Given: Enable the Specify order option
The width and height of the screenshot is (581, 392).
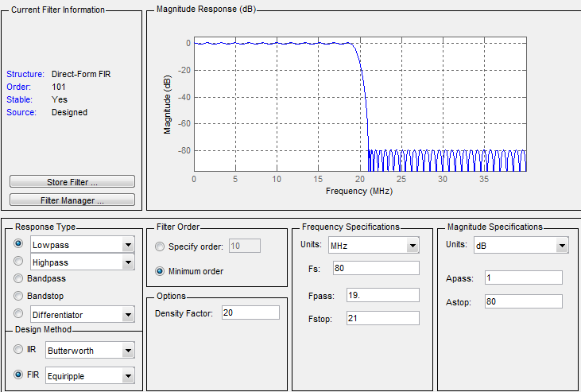Looking at the screenshot, I should pos(160,246).
